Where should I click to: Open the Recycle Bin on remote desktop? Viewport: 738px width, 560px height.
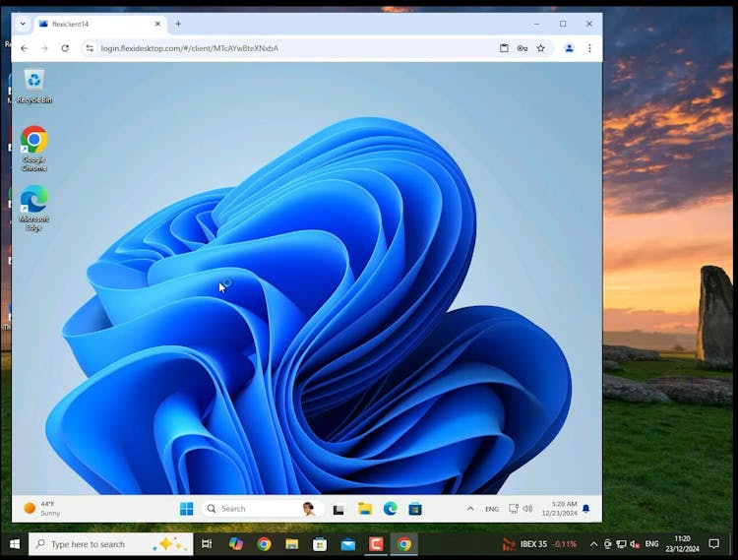[34, 84]
